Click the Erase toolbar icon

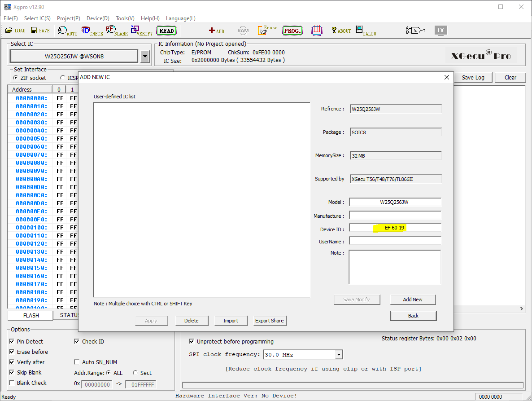[267, 31]
